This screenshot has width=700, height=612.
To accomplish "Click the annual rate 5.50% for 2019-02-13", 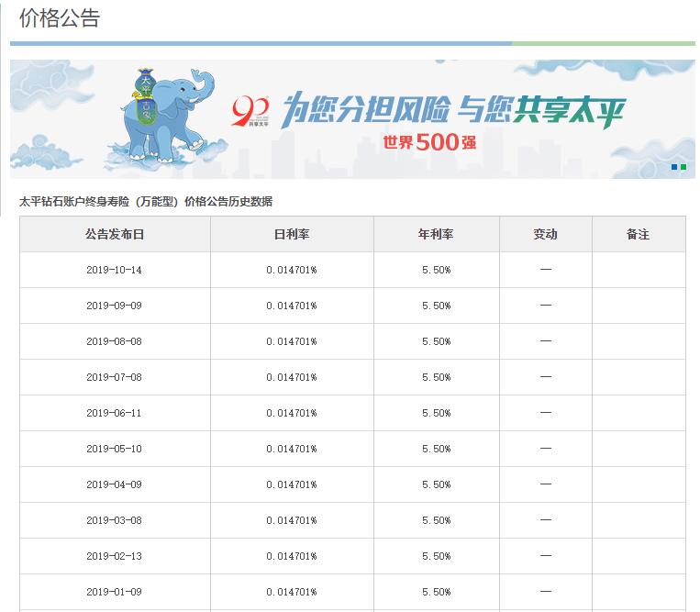I will coord(436,556).
